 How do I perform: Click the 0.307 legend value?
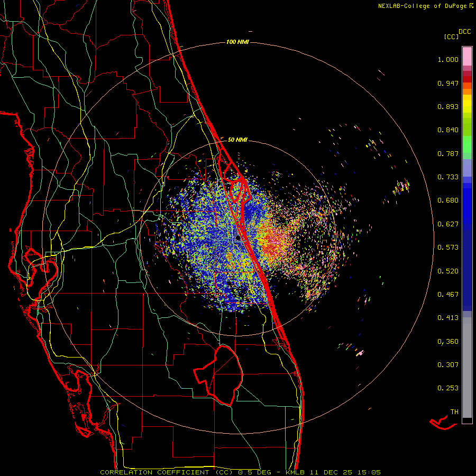tap(448, 365)
